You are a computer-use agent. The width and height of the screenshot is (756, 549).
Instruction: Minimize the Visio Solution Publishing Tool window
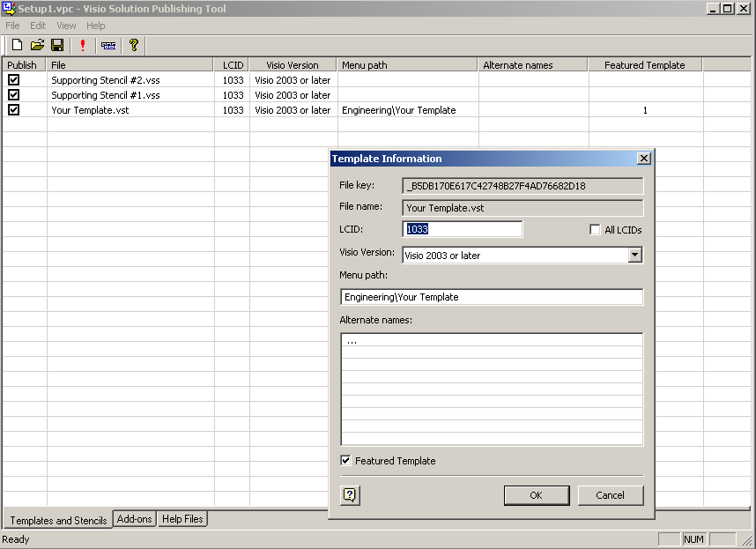click(714, 8)
